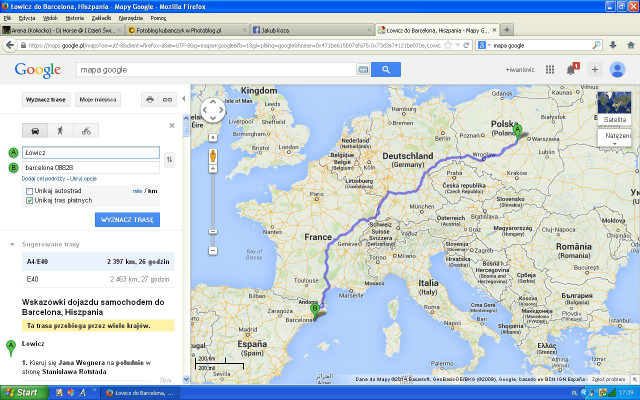
Task: Switch to Arena (Kołacko) tab
Action: [x=62, y=30]
